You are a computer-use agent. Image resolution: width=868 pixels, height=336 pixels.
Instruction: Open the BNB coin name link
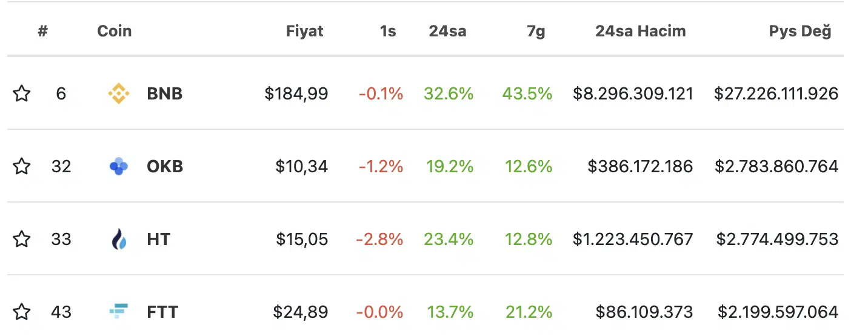pos(164,93)
